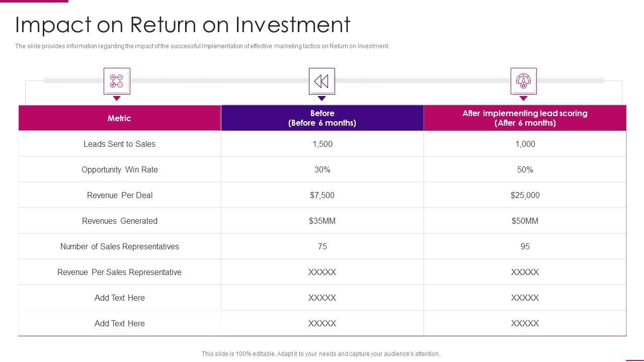The height and width of the screenshot is (362, 644).
Task: Click the $7,500 Revenue Per Deal value
Action: [x=322, y=195]
